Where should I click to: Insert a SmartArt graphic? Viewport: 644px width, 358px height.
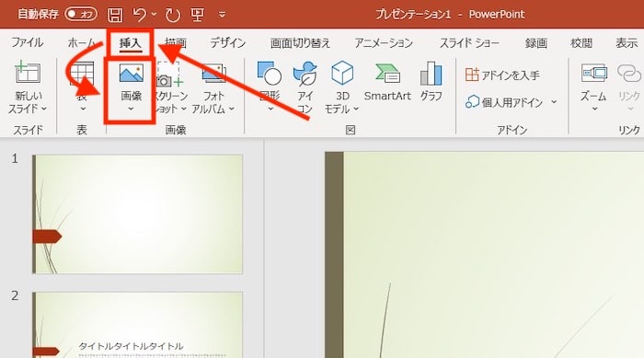coord(387,81)
